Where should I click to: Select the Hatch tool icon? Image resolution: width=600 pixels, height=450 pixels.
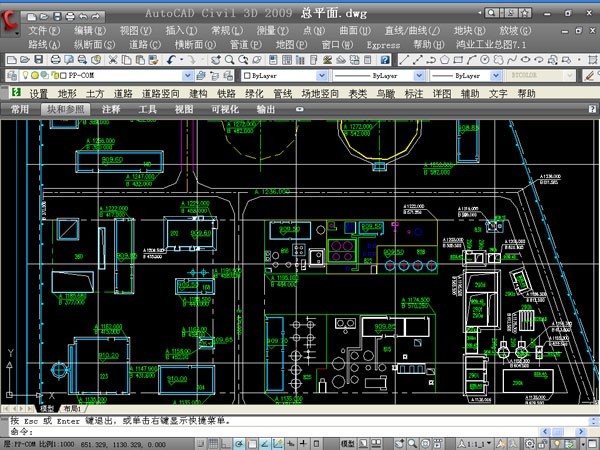592,60
